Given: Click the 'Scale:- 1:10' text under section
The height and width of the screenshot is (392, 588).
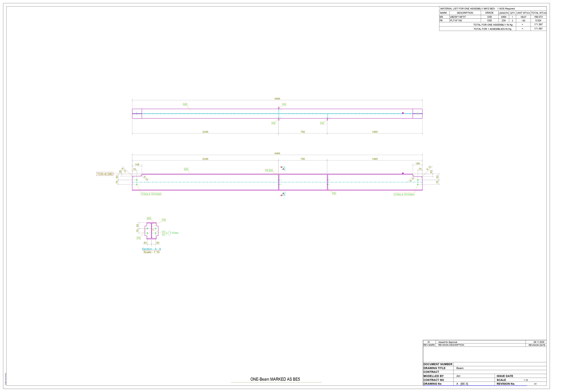Looking at the screenshot, I should click(x=151, y=252).
